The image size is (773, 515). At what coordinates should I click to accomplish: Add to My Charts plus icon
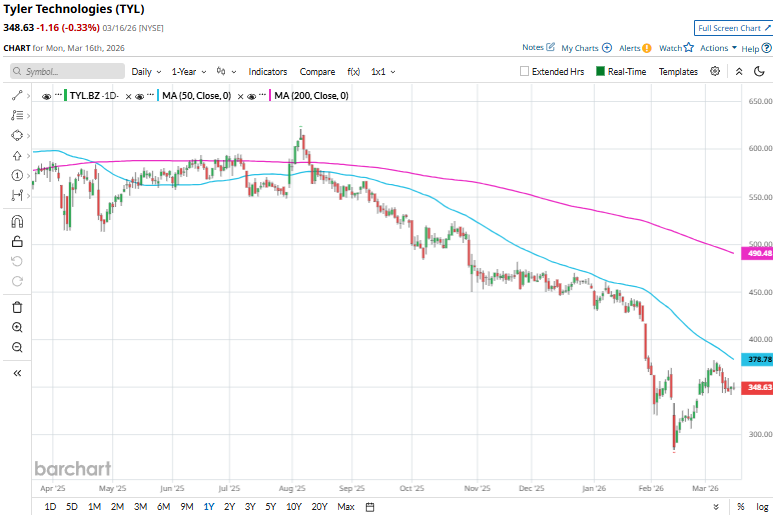click(607, 48)
